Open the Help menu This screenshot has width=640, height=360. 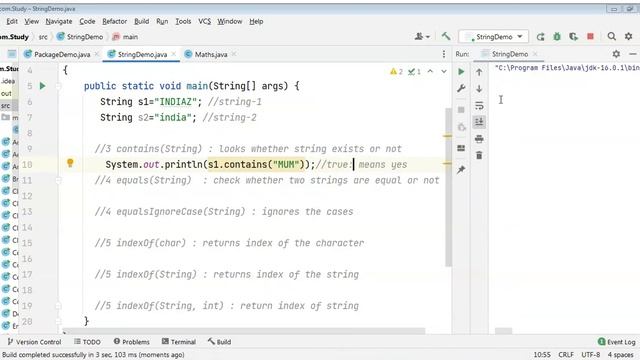(x=256, y=21)
